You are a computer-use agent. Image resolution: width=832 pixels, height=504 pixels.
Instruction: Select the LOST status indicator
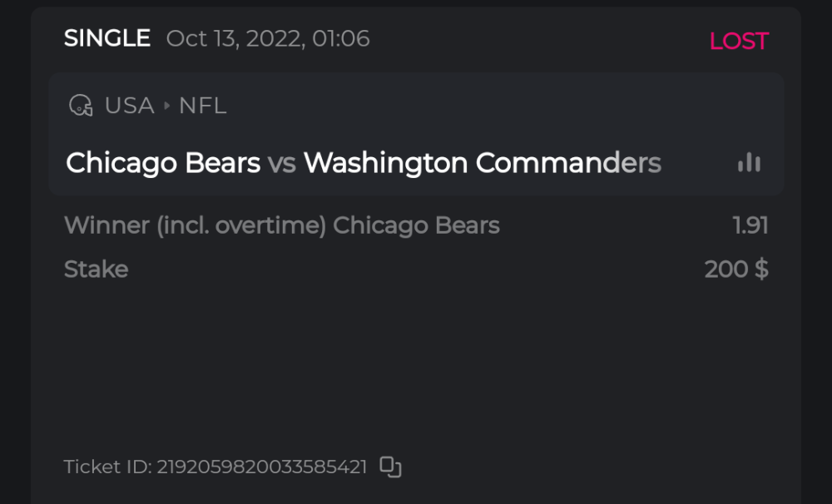pyautogui.click(x=738, y=40)
